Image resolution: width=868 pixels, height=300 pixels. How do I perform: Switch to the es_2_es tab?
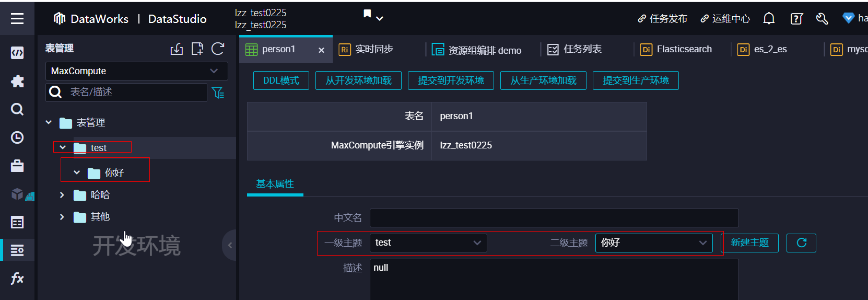tap(762, 49)
